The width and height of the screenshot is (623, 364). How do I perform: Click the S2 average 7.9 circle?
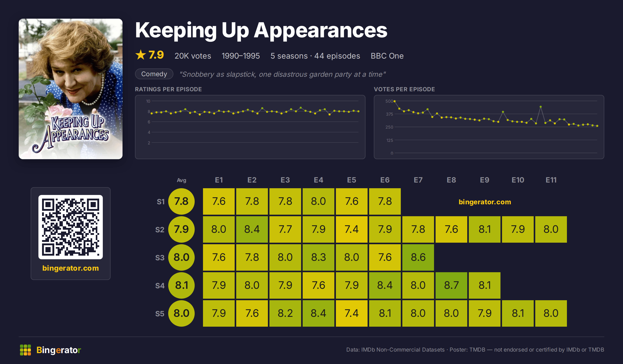181,229
